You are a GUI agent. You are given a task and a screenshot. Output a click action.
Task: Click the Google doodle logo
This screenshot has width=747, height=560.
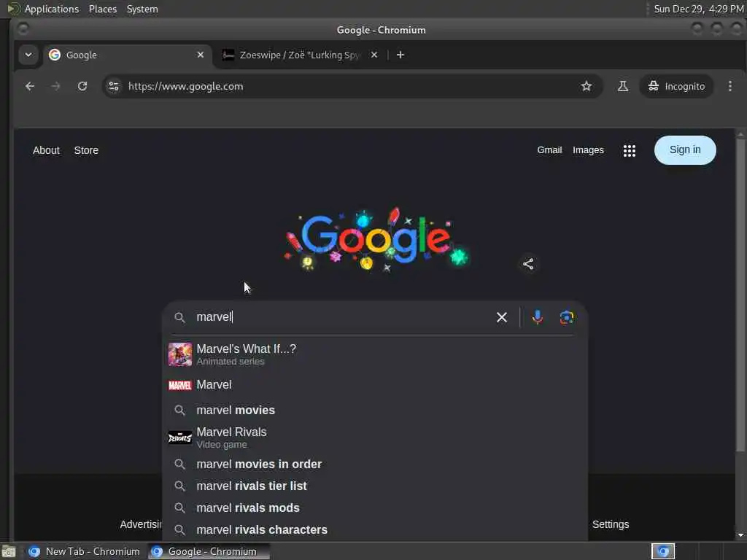[x=376, y=240]
